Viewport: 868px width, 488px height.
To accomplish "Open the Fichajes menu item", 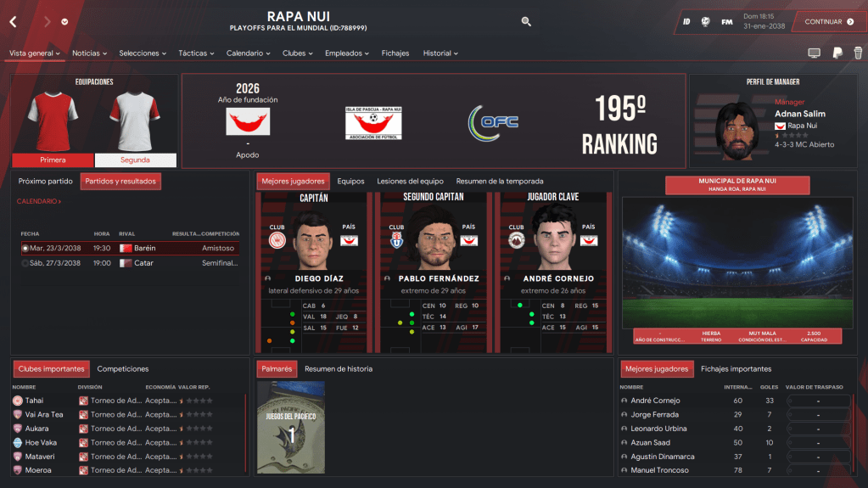I will pyautogui.click(x=395, y=53).
